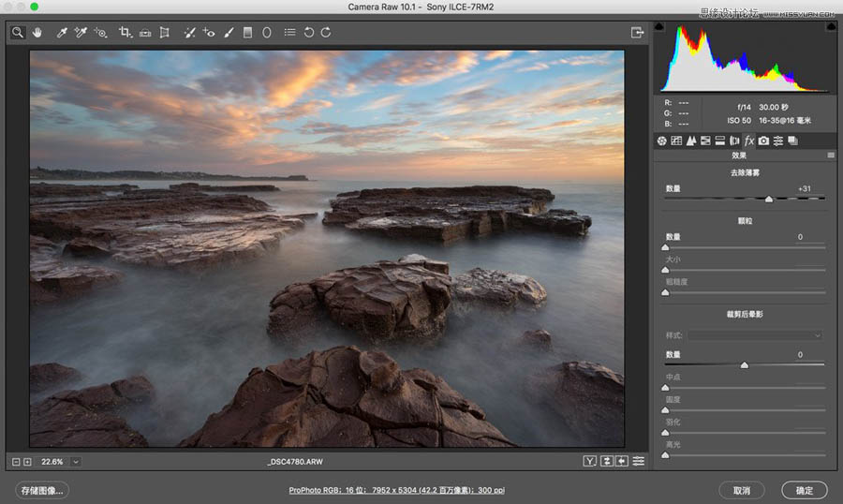
Task: Click the Dehaze amount slider handle
Action: point(769,199)
